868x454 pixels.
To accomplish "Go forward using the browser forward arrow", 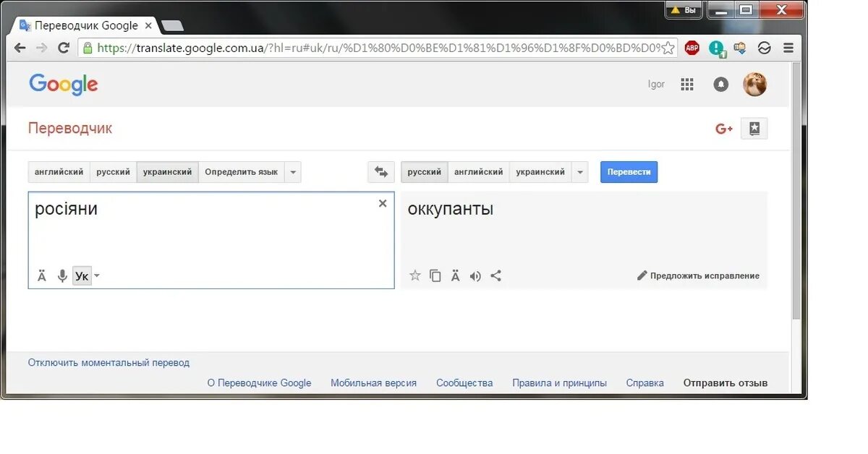I will [x=41, y=48].
